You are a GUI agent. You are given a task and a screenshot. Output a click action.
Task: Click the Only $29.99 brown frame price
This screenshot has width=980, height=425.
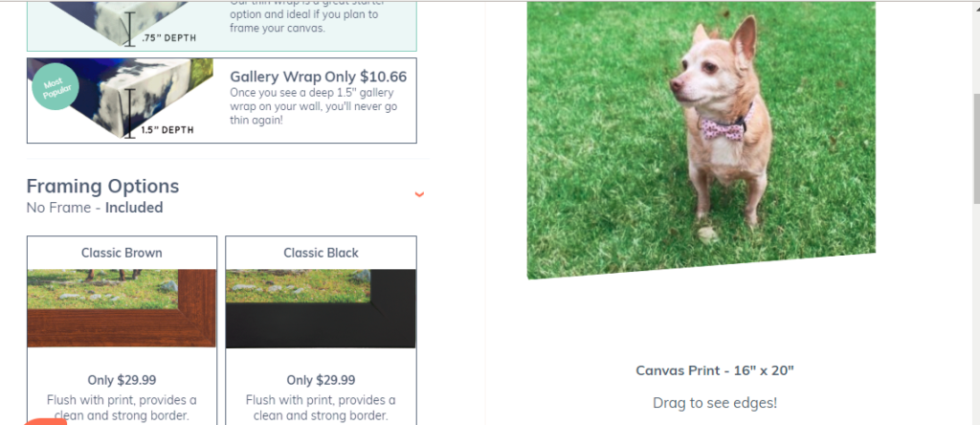122,380
